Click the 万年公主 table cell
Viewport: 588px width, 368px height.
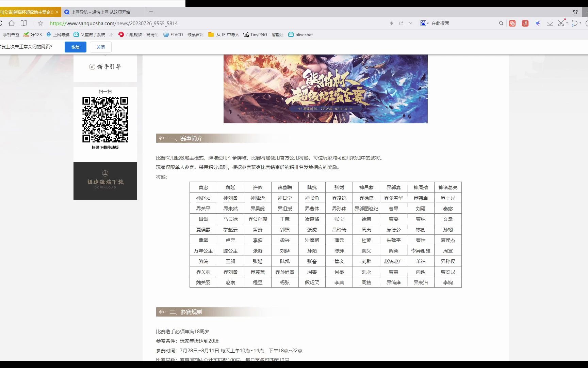click(x=203, y=251)
